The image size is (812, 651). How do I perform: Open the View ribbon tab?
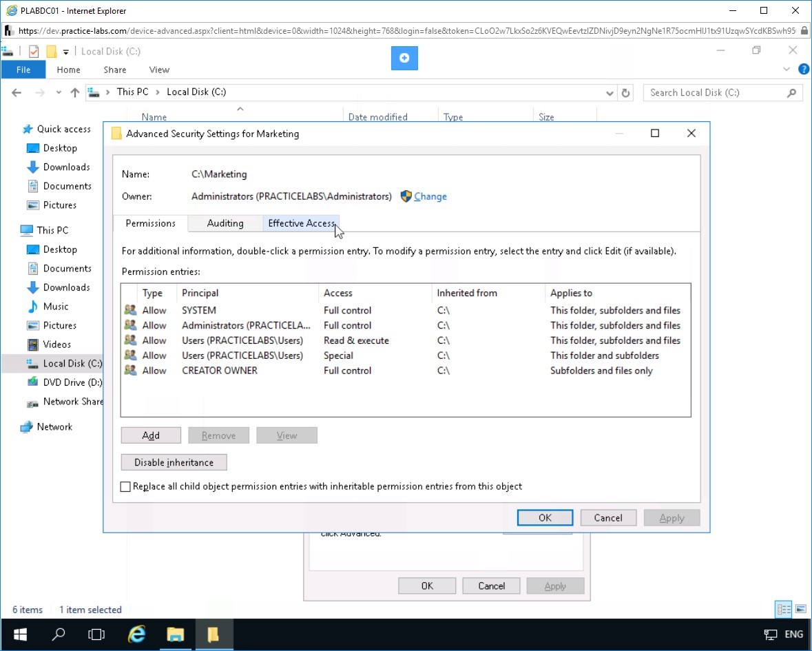click(x=159, y=70)
